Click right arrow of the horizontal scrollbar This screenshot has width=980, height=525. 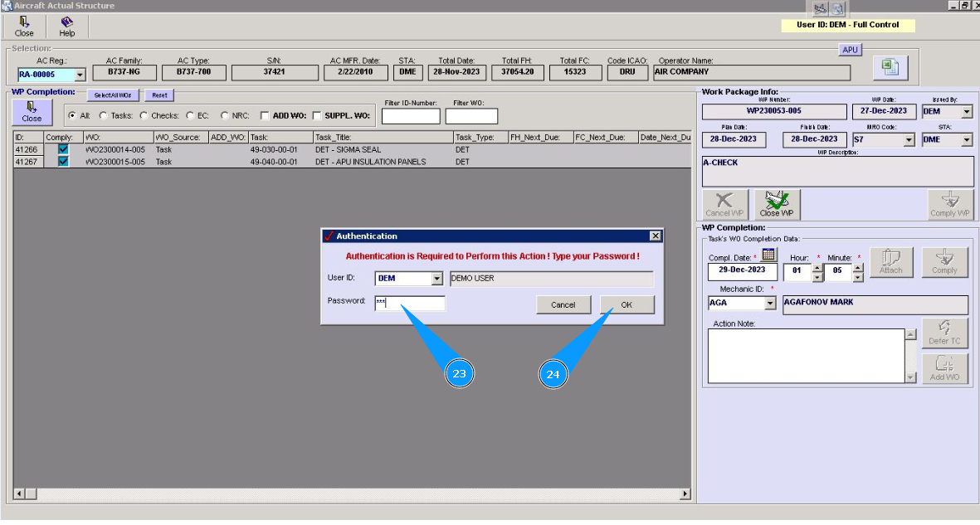point(685,493)
